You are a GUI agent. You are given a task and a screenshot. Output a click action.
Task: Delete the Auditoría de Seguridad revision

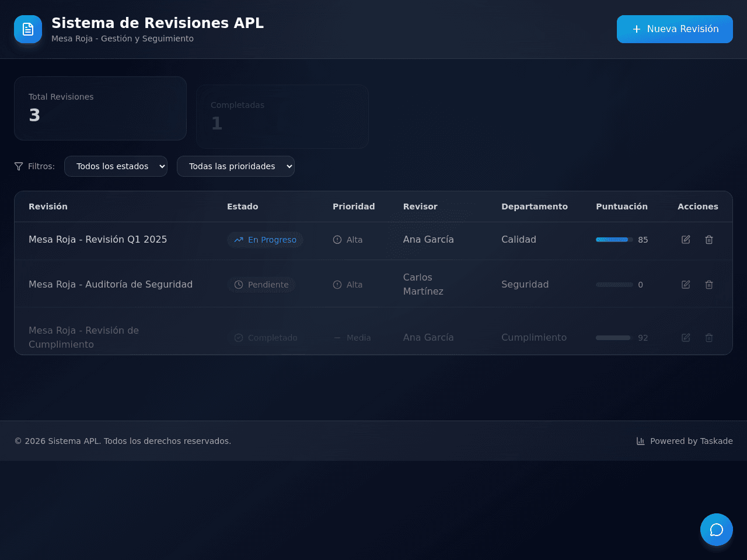tap(709, 285)
